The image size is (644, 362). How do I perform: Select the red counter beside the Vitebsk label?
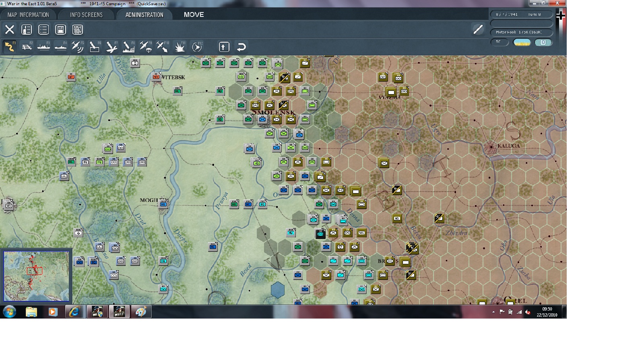pos(156,77)
